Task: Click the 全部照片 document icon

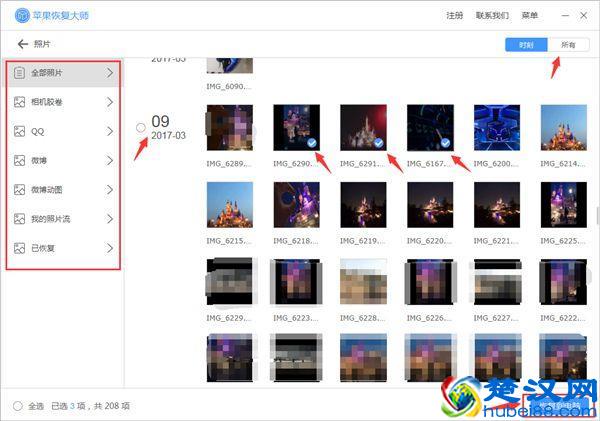Action: click(20, 73)
